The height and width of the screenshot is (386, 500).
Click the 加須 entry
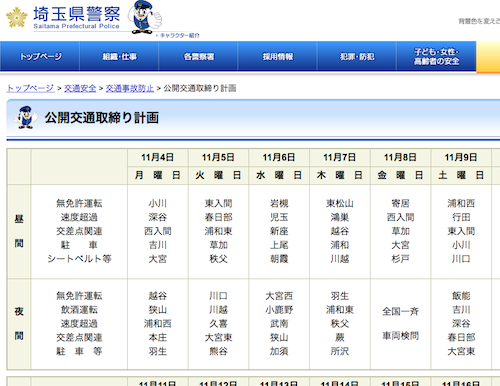(x=279, y=351)
